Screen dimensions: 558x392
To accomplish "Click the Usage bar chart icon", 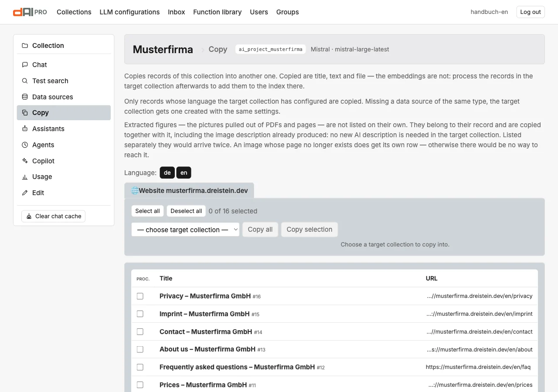I will click(25, 177).
